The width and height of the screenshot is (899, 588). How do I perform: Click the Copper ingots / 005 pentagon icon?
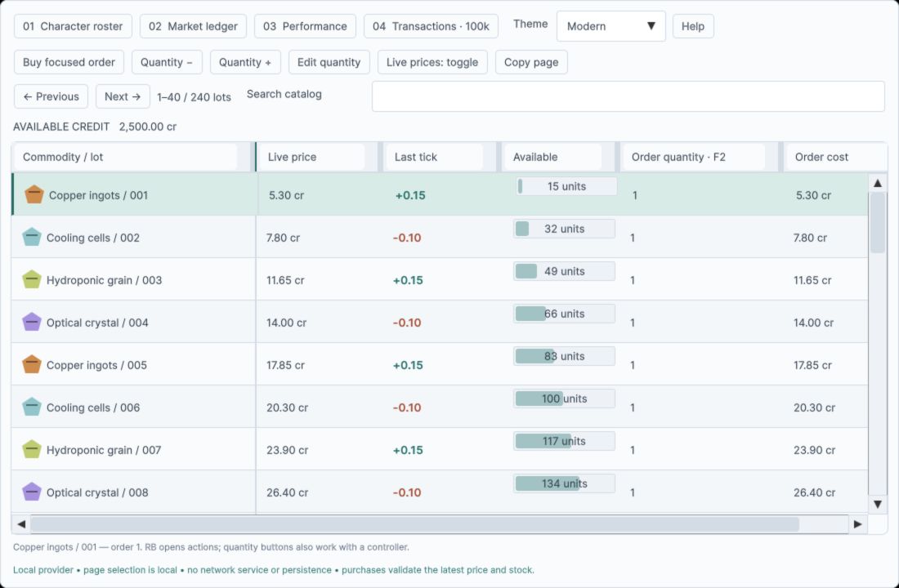click(32, 364)
